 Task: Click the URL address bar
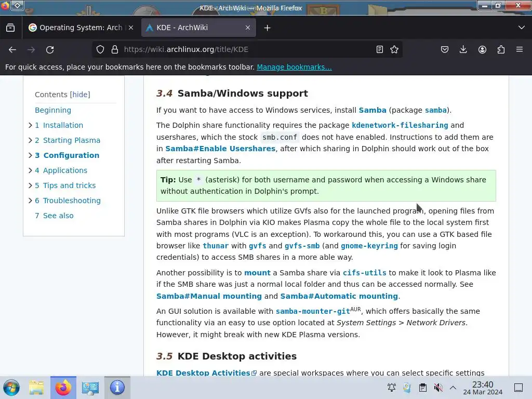pyautogui.click(x=248, y=49)
